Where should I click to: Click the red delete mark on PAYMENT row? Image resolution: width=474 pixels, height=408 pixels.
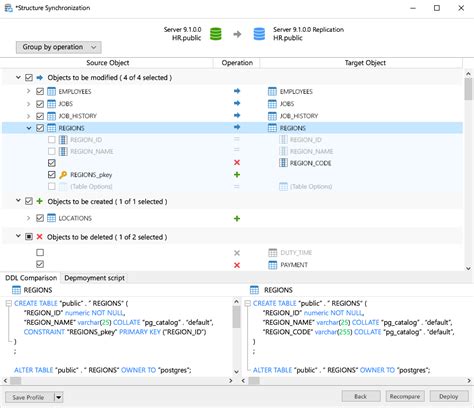coord(237,265)
